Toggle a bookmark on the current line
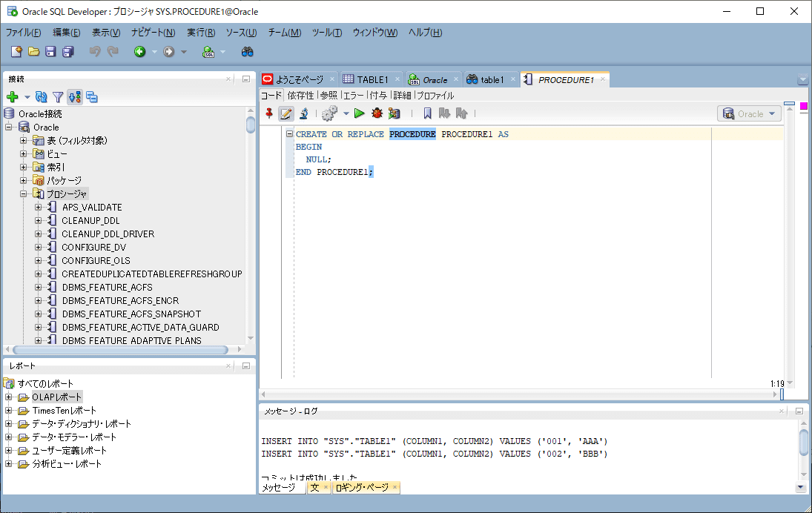 (x=426, y=113)
